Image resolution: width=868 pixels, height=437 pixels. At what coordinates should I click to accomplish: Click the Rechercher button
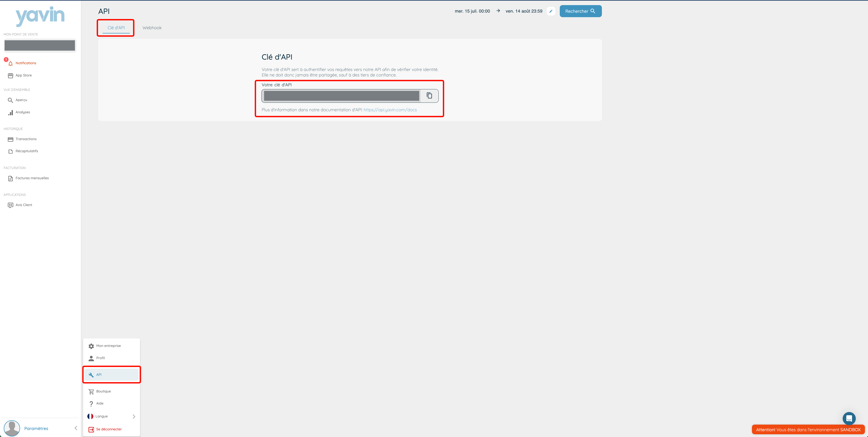click(x=580, y=11)
